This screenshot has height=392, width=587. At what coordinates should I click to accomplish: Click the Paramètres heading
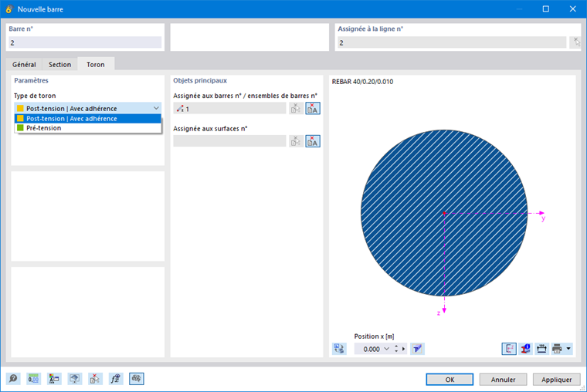point(31,80)
